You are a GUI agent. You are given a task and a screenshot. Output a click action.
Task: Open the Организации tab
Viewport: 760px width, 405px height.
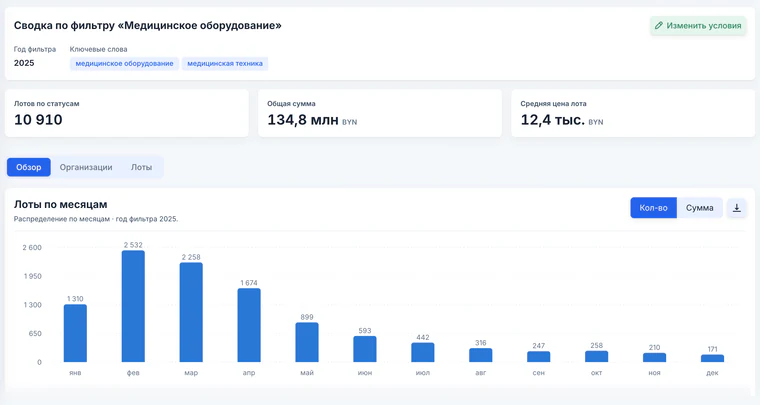click(86, 167)
